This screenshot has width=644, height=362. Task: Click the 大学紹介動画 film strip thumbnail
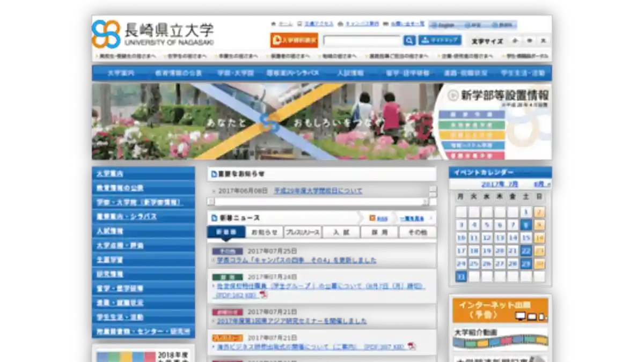point(499,343)
